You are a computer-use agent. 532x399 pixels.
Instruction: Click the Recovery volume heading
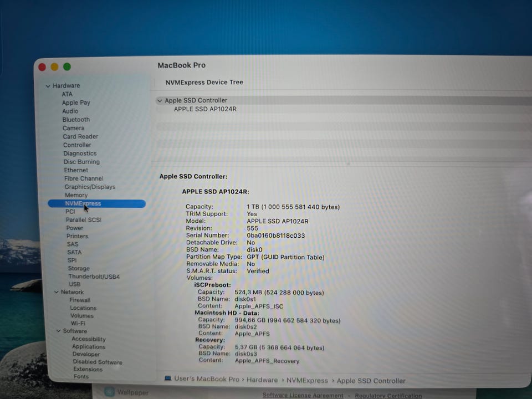tap(210, 340)
